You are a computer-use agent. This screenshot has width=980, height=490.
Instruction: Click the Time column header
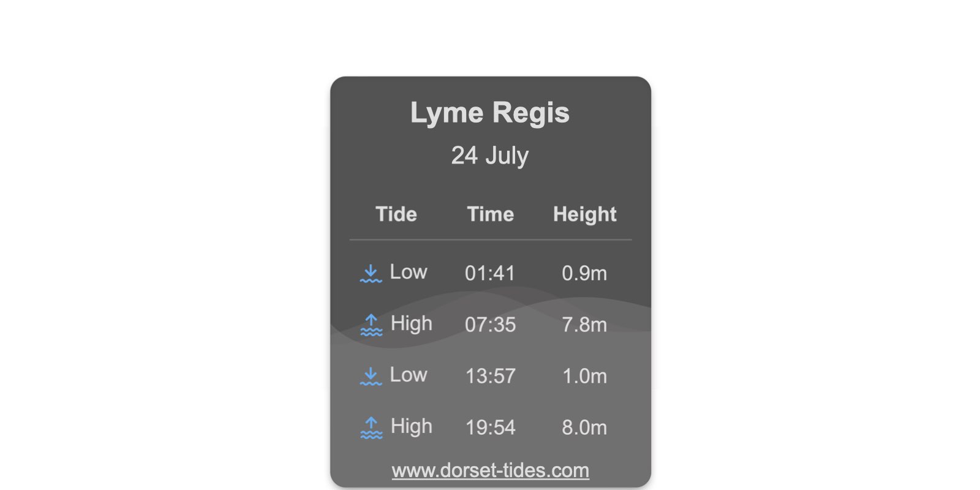point(491,214)
